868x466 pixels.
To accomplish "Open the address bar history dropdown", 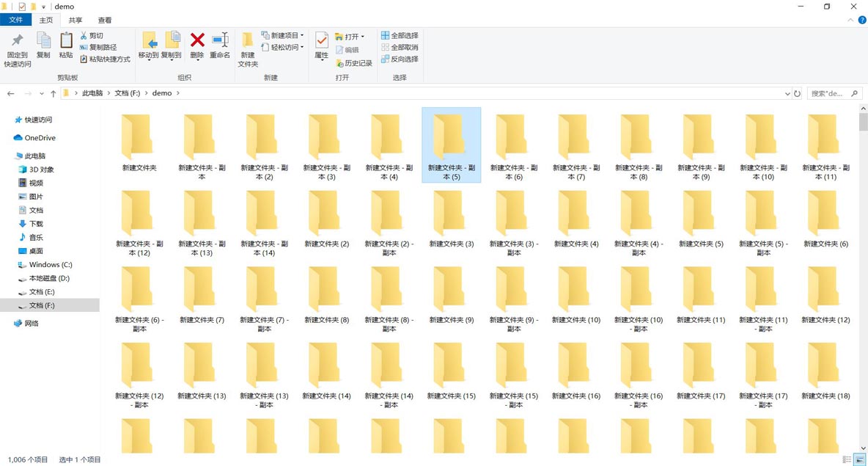I will 787,94.
